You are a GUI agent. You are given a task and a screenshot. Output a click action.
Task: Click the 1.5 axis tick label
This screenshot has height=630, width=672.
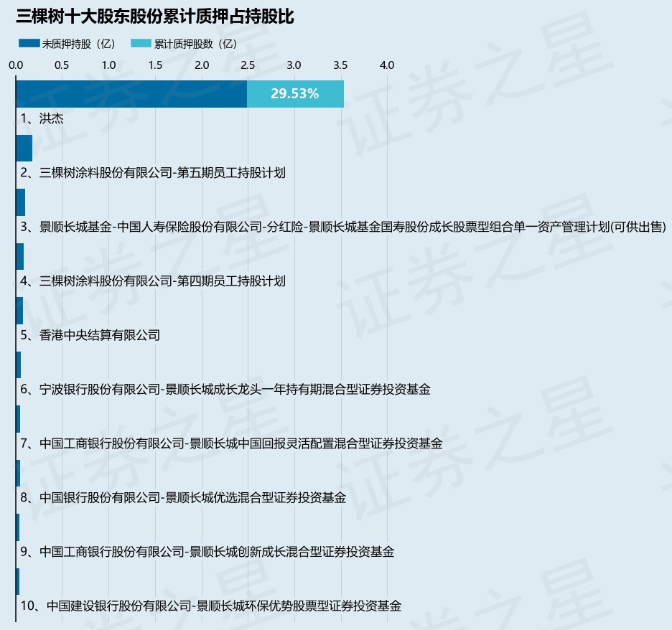(x=155, y=65)
